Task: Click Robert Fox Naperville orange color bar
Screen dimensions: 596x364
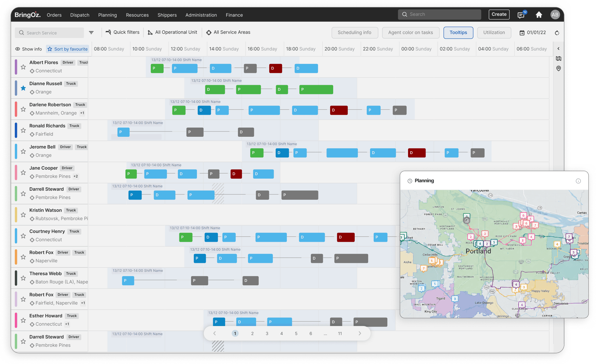Action: click(x=16, y=257)
